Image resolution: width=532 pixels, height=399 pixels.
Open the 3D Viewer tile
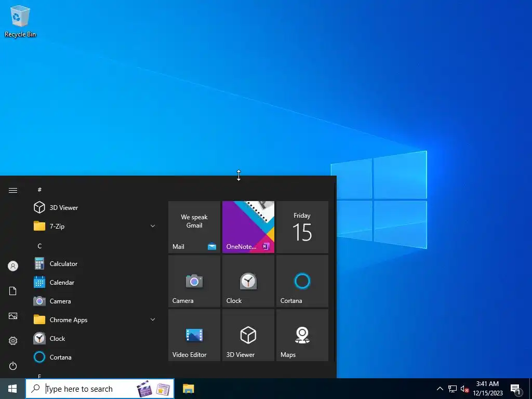point(248,335)
